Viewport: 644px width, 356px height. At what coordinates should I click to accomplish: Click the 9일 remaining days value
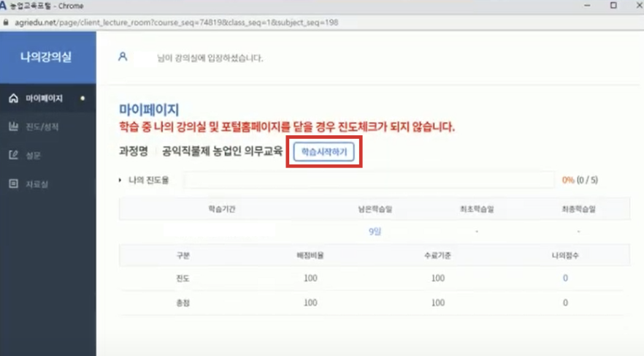[375, 232]
